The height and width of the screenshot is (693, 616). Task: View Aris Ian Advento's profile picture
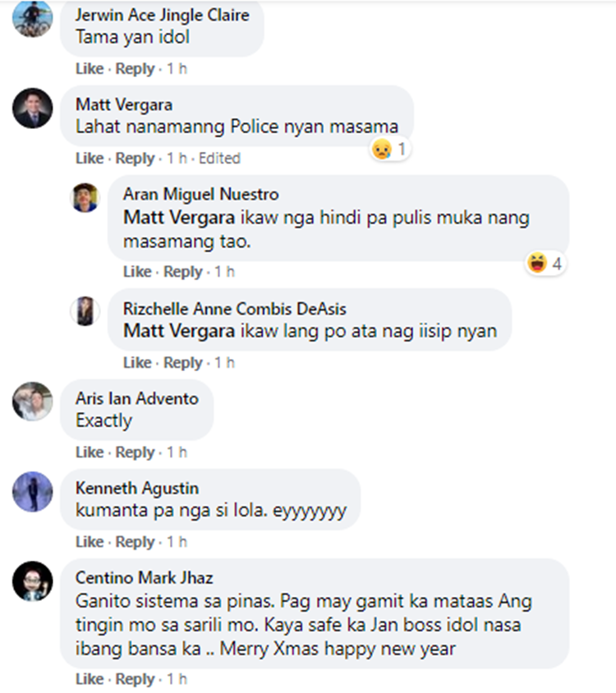32,402
